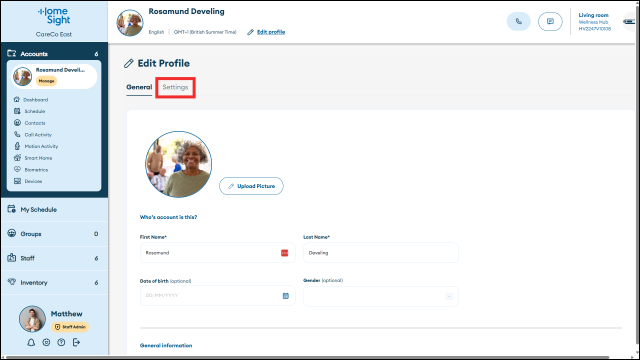The image size is (640, 360).
Task: Click the Manage badge under Rosamund
Action: pyautogui.click(x=47, y=81)
